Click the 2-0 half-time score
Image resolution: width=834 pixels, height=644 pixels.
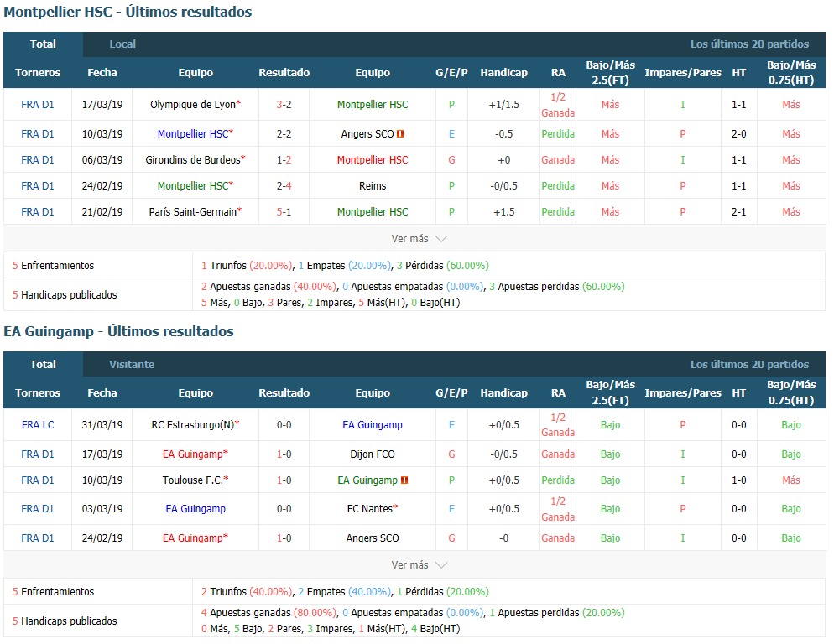pos(739,134)
